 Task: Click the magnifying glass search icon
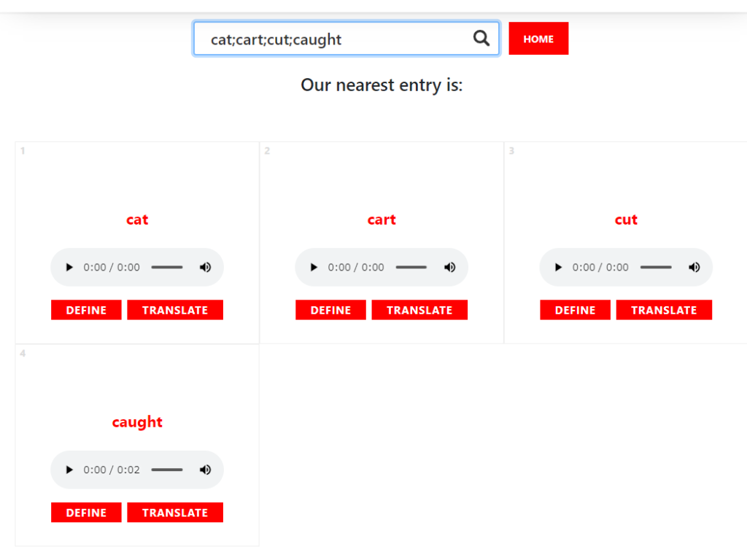click(481, 38)
